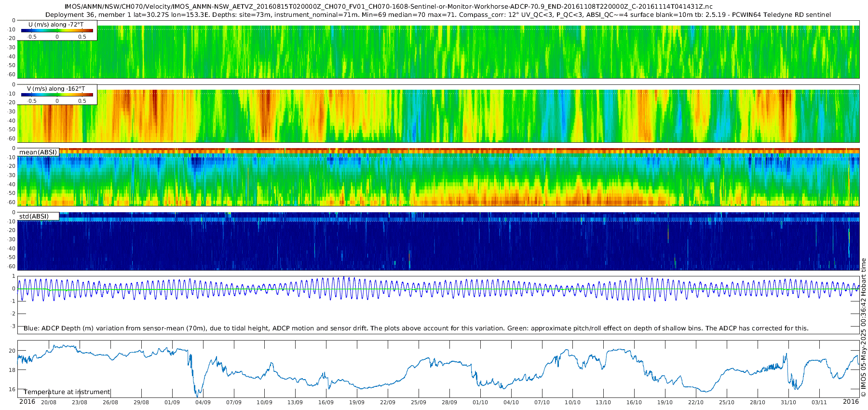This screenshot has width=868, height=410.
Task: Click the mean(ABSI) panel label
Action: tap(38, 152)
